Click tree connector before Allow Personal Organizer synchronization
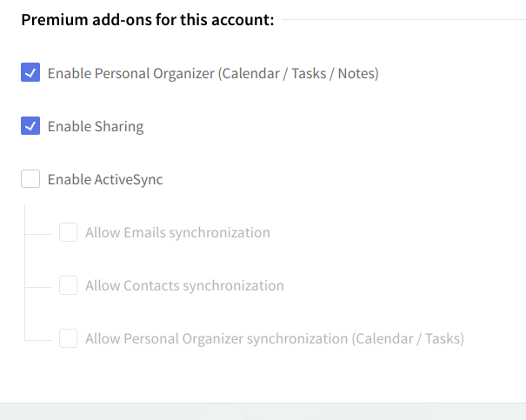The height and width of the screenshot is (420, 526). tap(40, 339)
